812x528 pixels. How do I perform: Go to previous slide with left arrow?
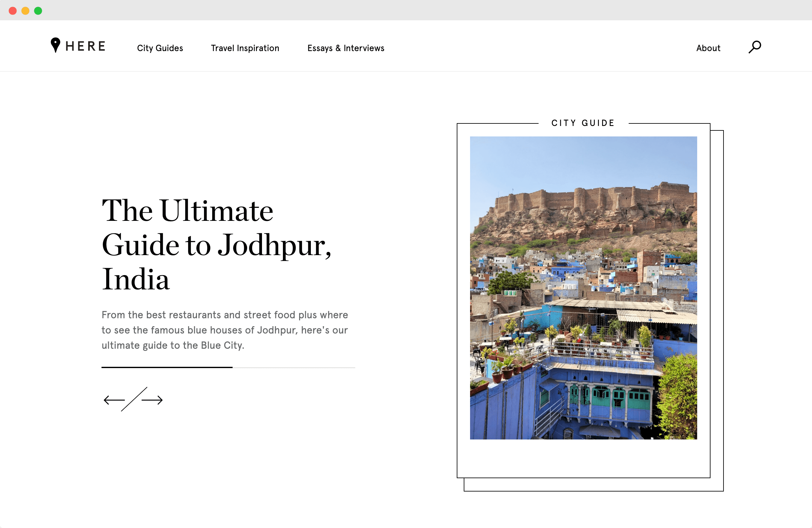click(x=114, y=400)
